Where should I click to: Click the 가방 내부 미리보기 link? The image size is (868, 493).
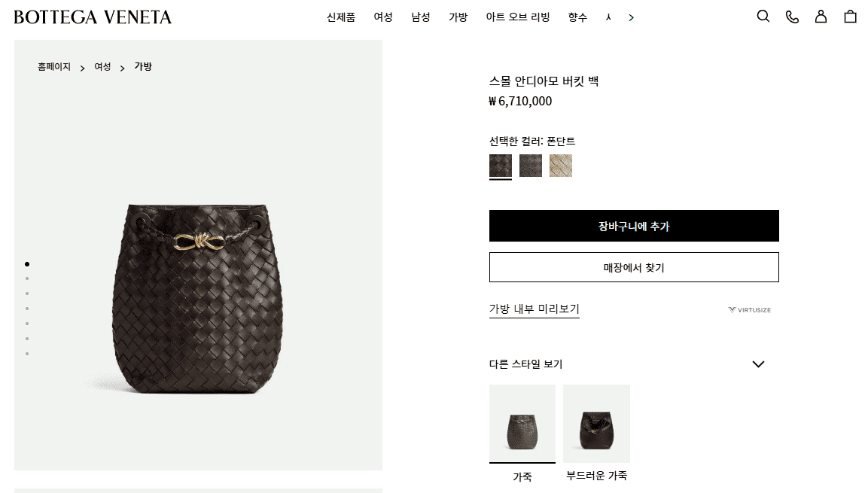pyautogui.click(x=535, y=309)
